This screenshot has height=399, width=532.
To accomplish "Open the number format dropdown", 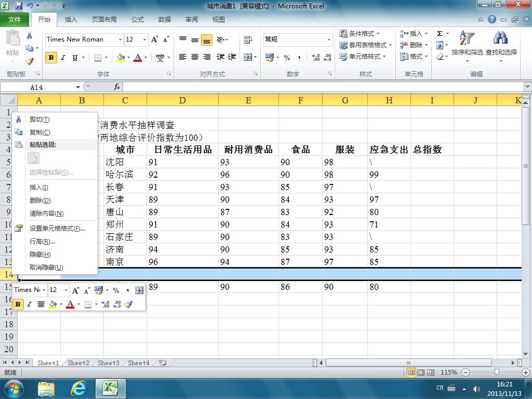I will pyautogui.click(x=329, y=39).
